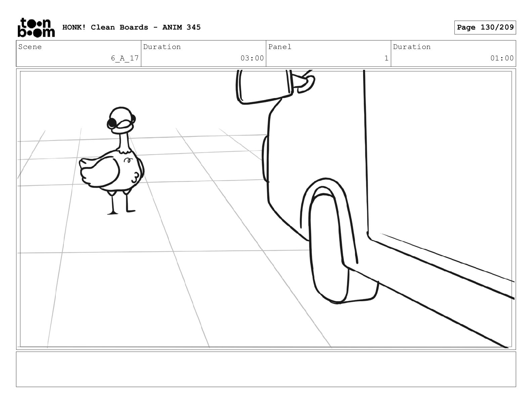Click the scene duration value '03:00'

coord(252,58)
